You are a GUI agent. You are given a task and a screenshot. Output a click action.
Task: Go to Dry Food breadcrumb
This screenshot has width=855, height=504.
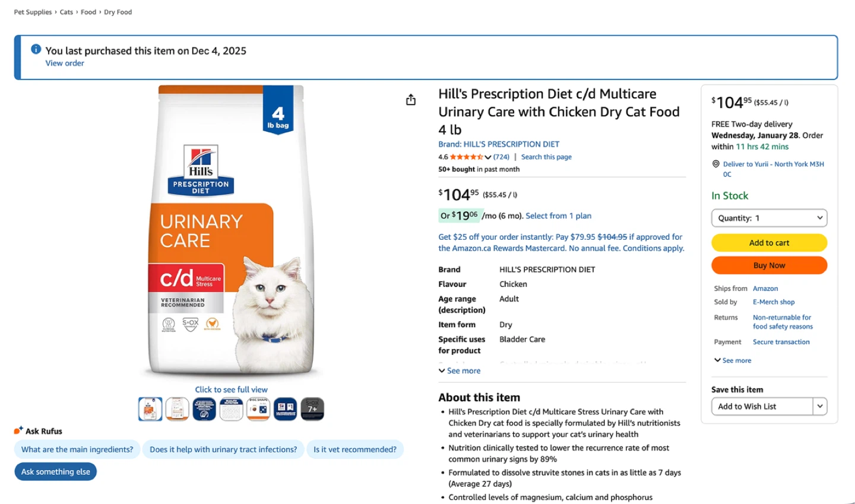118,12
